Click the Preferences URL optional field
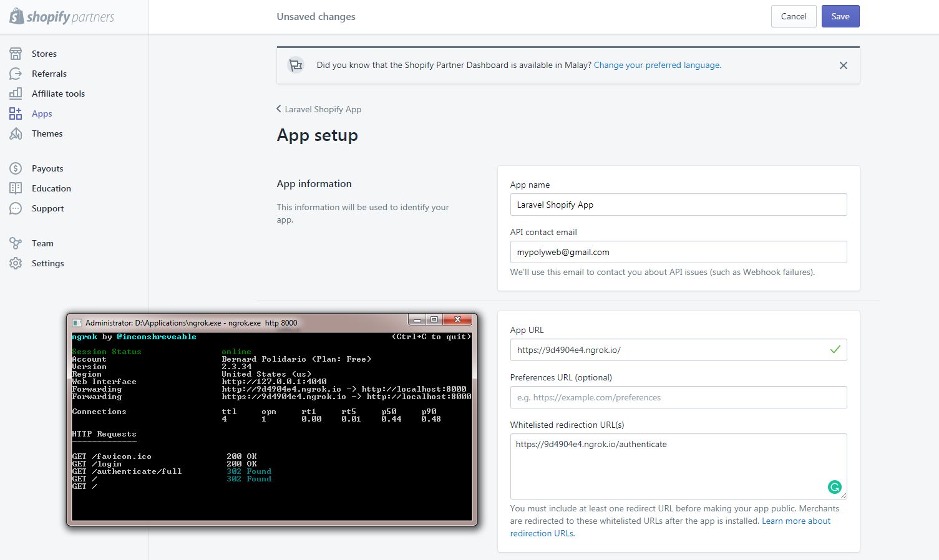The width and height of the screenshot is (939, 560). tap(678, 397)
